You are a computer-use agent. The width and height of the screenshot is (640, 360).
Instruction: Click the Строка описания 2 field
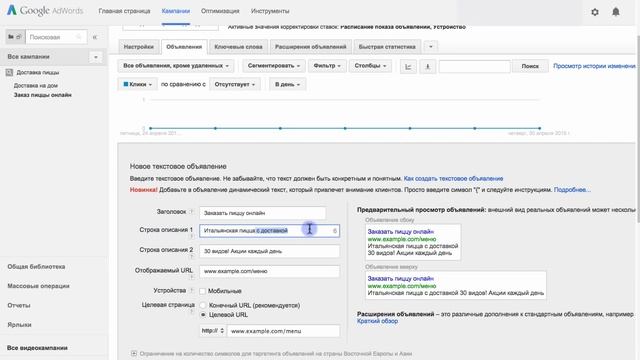pos(269,251)
